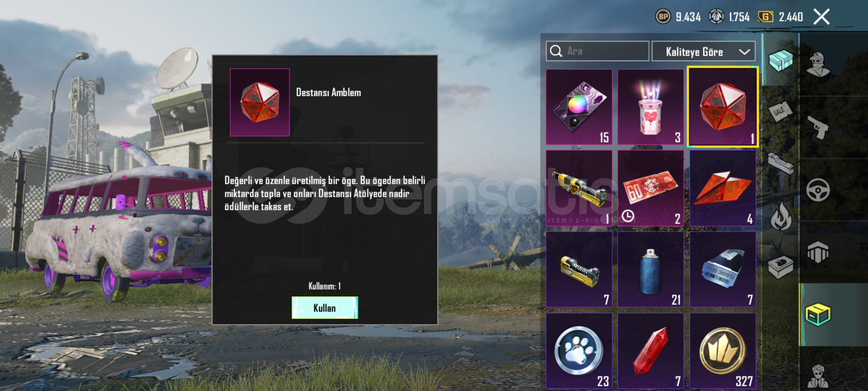Image resolution: width=868 pixels, height=391 pixels.
Task: Open the steering wheel vehicles category
Action: pos(818,190)
